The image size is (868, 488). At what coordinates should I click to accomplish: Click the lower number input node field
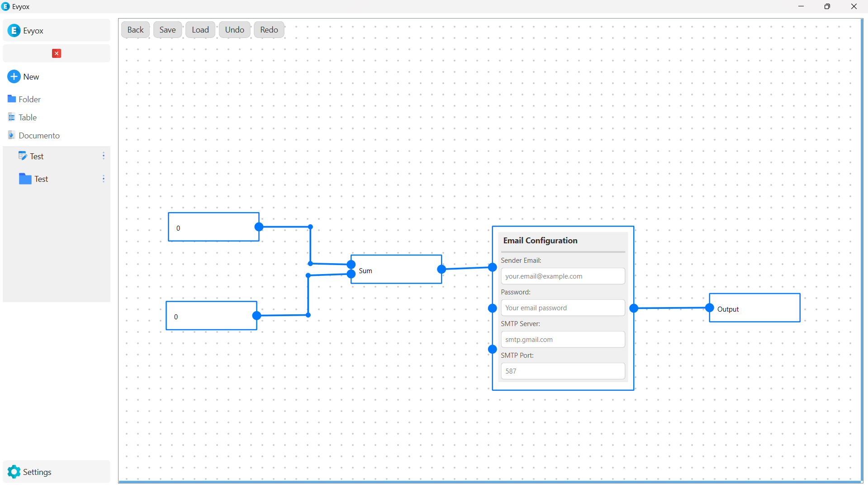tap(211, 316)
